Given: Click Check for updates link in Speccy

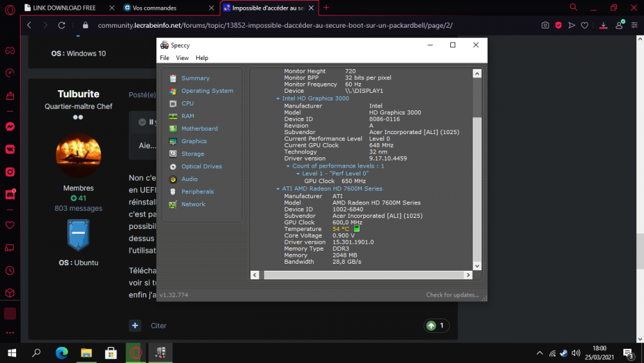Looking at the screenshot, I should pos(452,295).
